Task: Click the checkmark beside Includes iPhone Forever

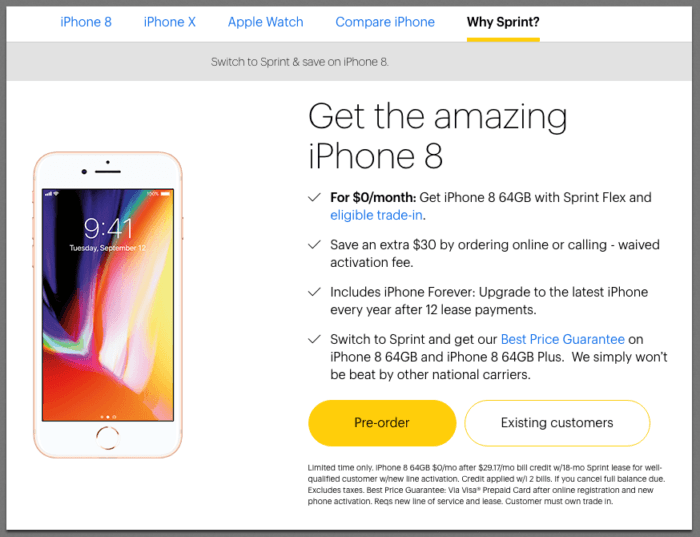Action: point(314,291)
